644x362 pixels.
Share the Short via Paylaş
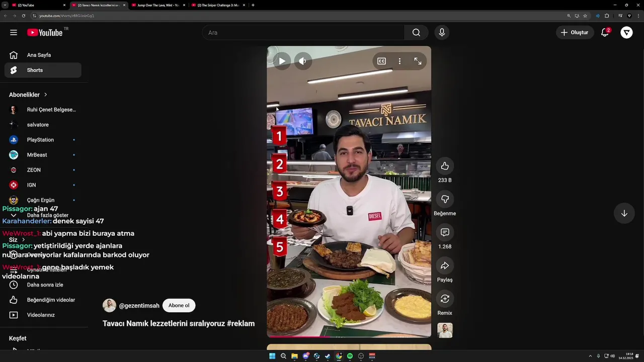(445, 265)
